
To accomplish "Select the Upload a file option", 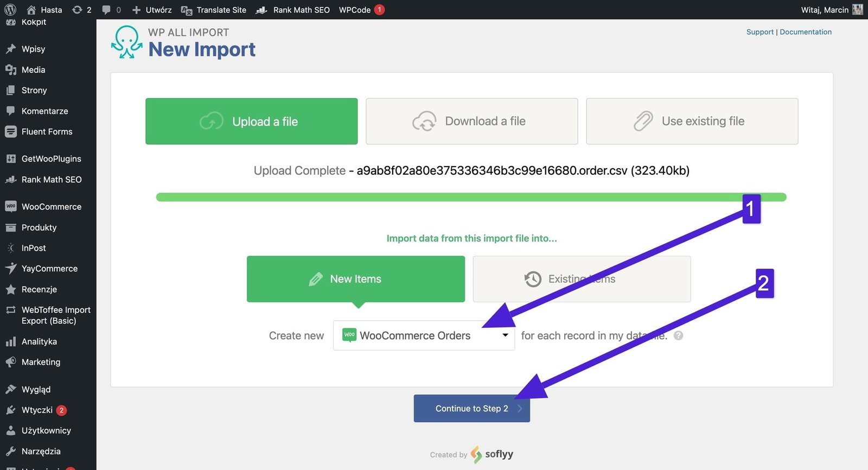I will (x=251, y=121).
